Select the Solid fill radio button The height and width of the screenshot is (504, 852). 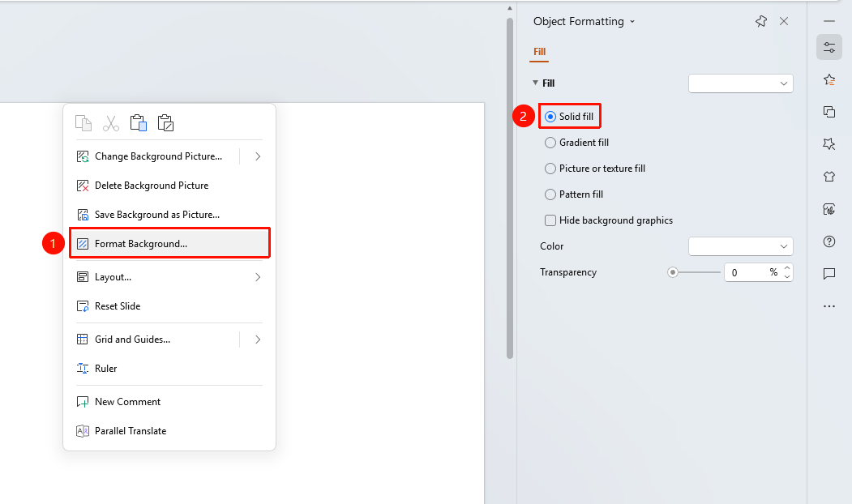pos(550,117)
